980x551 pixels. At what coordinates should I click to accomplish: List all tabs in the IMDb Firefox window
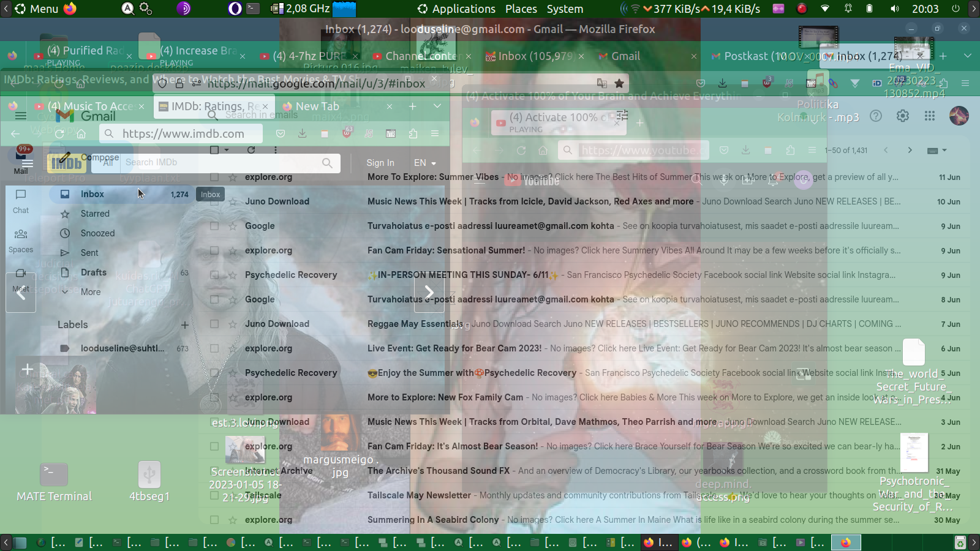point(437,106)
